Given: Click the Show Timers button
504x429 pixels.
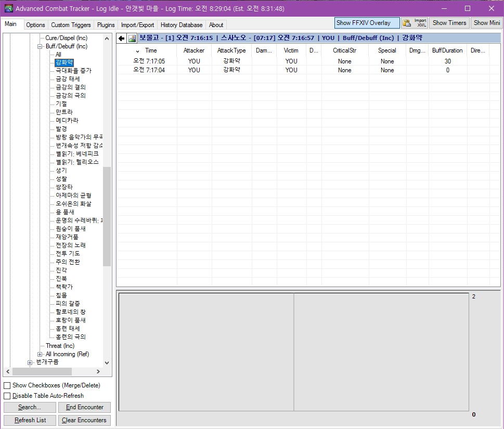Looking at the screenshot, I should tap(450, 23).
